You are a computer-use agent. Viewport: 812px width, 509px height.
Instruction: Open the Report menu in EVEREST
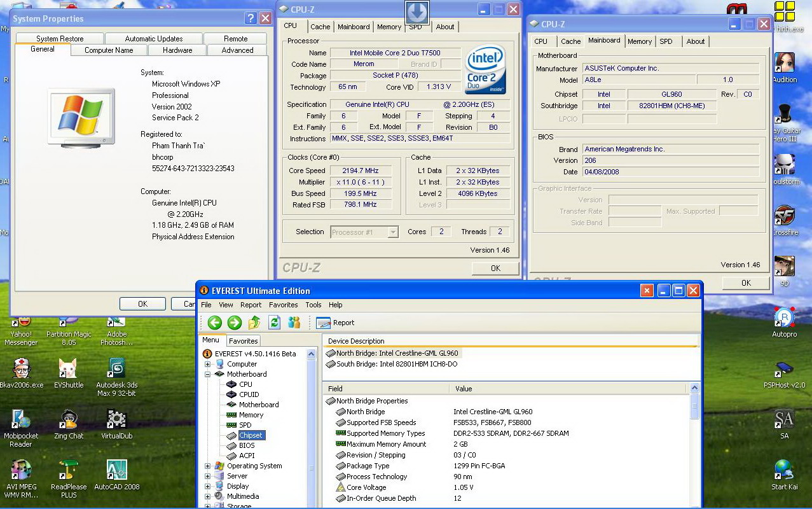[251, 305]
